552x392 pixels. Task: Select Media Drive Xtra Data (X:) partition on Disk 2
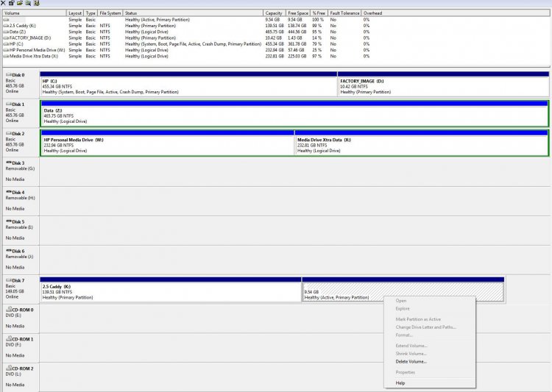pyautogui.click(x=422, y=143)
